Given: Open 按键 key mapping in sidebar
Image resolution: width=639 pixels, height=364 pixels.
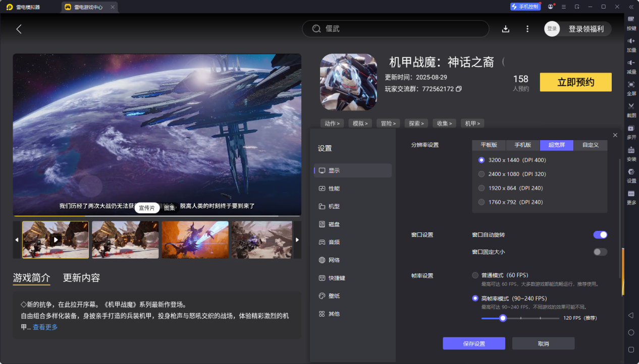Looking at the screenshot, I should (631, 23).
